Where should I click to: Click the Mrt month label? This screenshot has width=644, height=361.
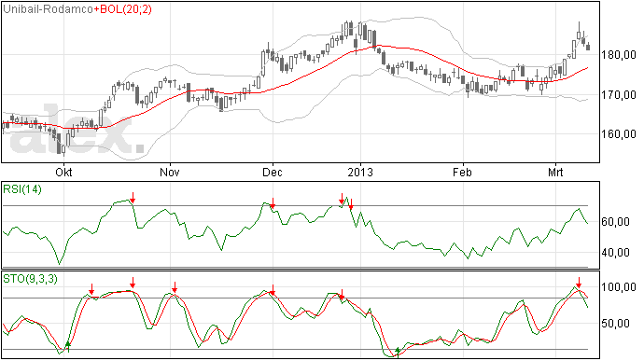[x=555, y=172]
